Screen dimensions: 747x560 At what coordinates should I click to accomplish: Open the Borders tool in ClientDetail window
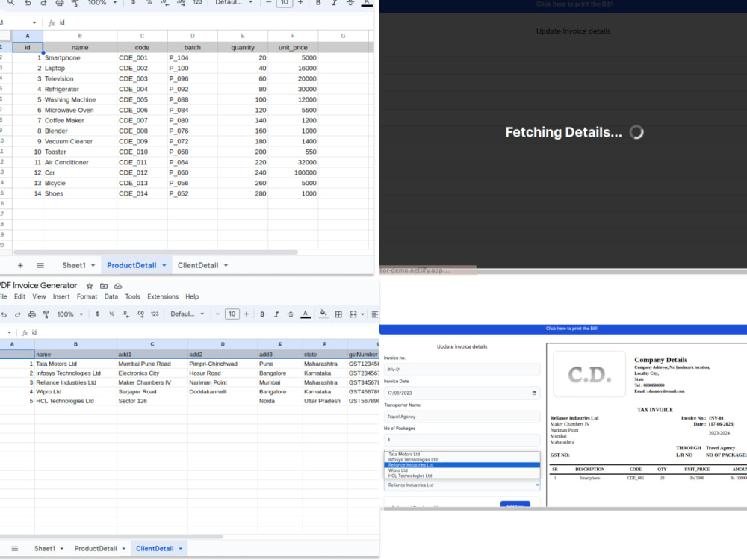tap(338, 314)
